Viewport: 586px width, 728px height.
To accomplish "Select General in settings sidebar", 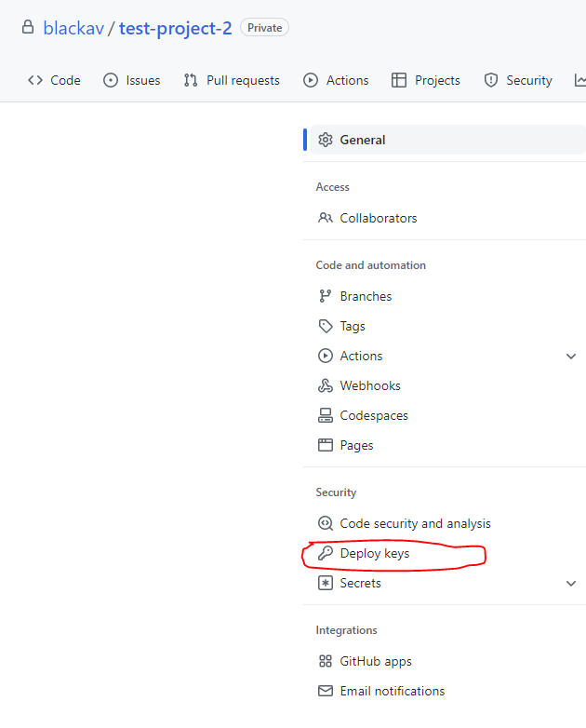I will pos(448,140).
